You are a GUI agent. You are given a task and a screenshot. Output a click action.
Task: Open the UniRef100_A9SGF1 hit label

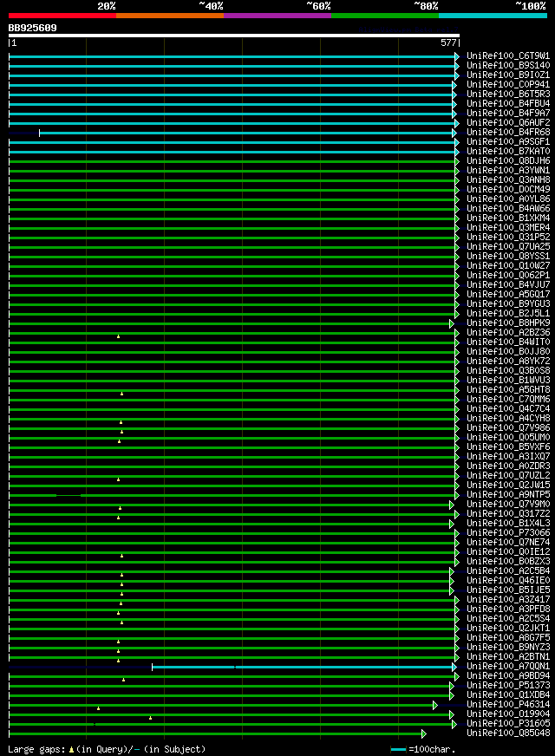(508, 142)
